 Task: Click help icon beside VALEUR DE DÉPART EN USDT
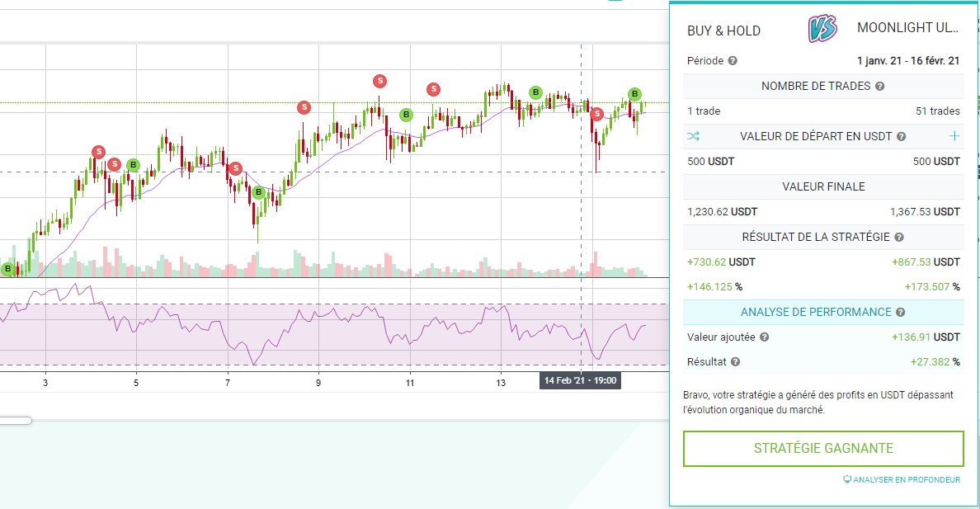(901, 136)
